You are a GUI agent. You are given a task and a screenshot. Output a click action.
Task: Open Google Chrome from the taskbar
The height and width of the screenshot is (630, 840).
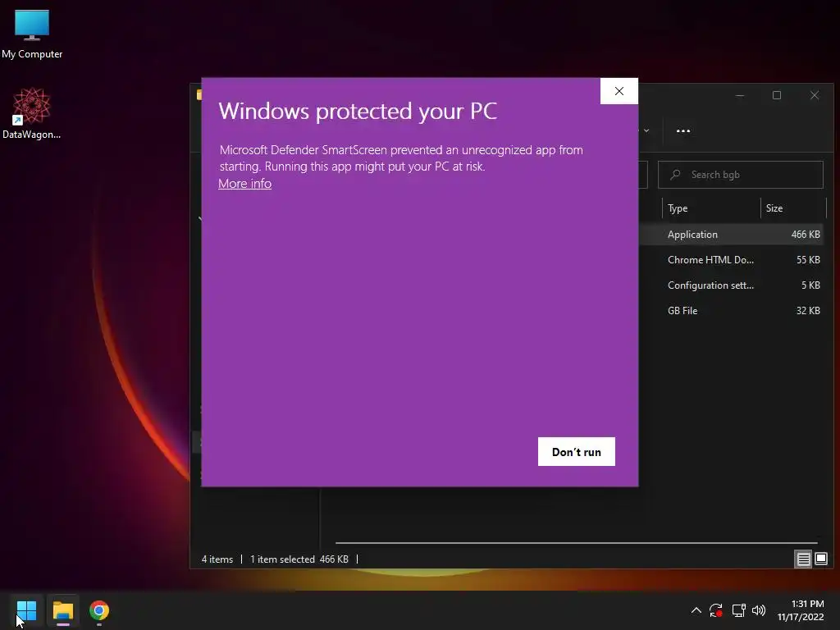pos(99,610)
